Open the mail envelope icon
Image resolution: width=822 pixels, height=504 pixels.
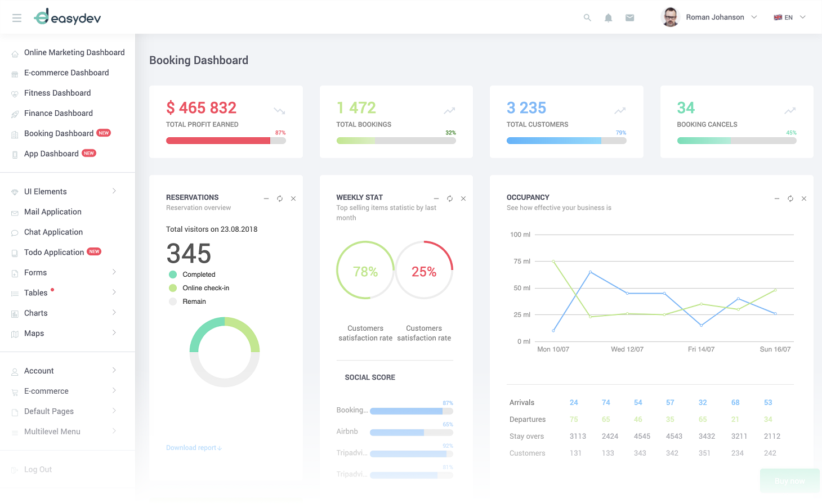pyautogui.click(x=629, y=18)
